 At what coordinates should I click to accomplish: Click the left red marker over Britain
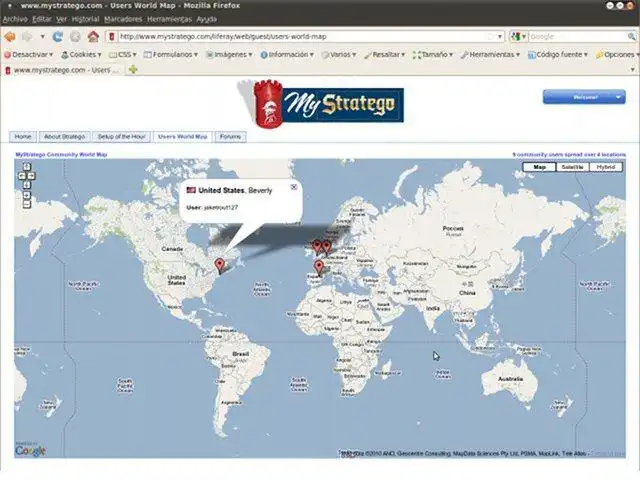click(x=317, y=247)
